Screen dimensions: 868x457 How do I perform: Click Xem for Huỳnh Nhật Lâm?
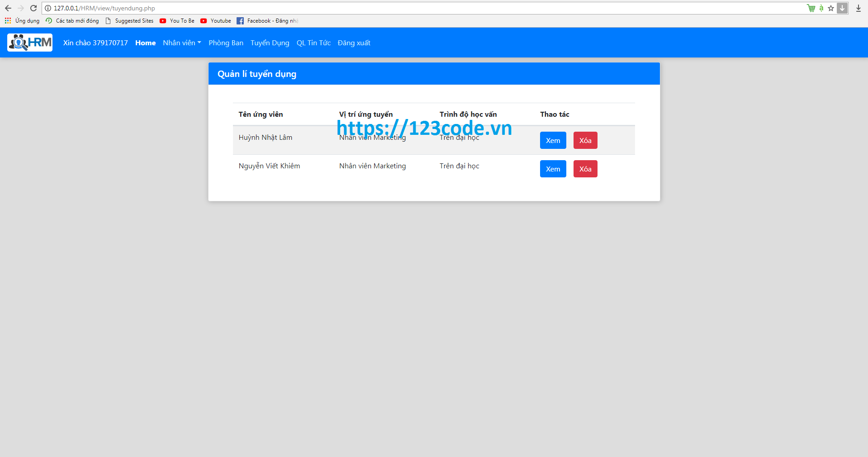(553, 140)
